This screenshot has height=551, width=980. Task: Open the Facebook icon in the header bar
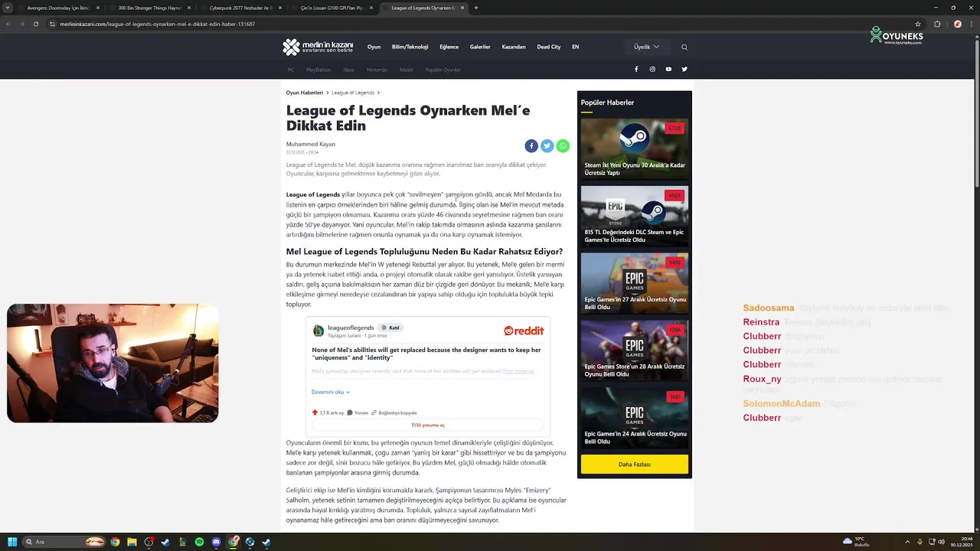point(636,69)
